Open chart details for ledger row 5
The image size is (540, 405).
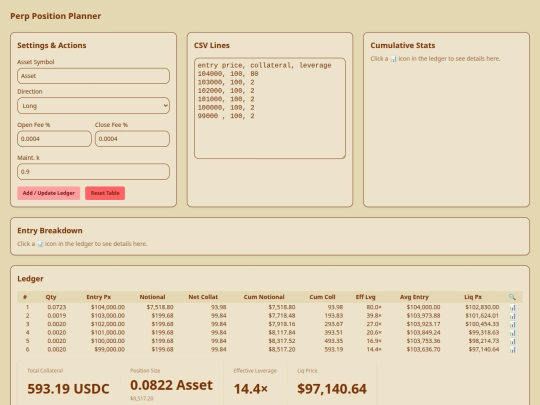coord(512,341)
